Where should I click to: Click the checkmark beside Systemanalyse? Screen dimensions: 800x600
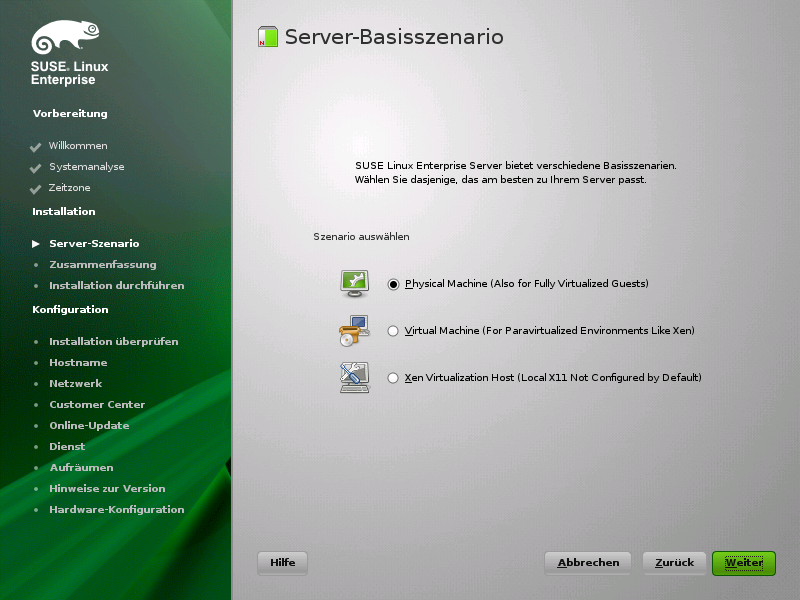[35, 168]
